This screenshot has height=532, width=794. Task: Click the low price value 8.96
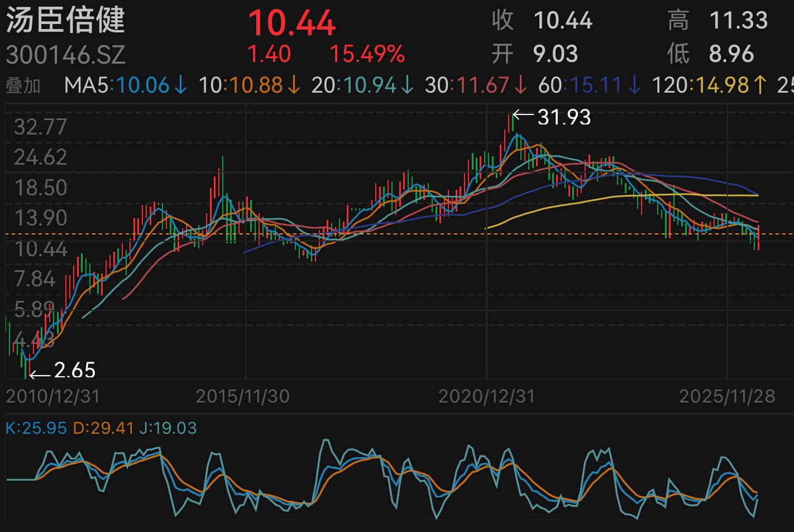[x=731, y=54]
